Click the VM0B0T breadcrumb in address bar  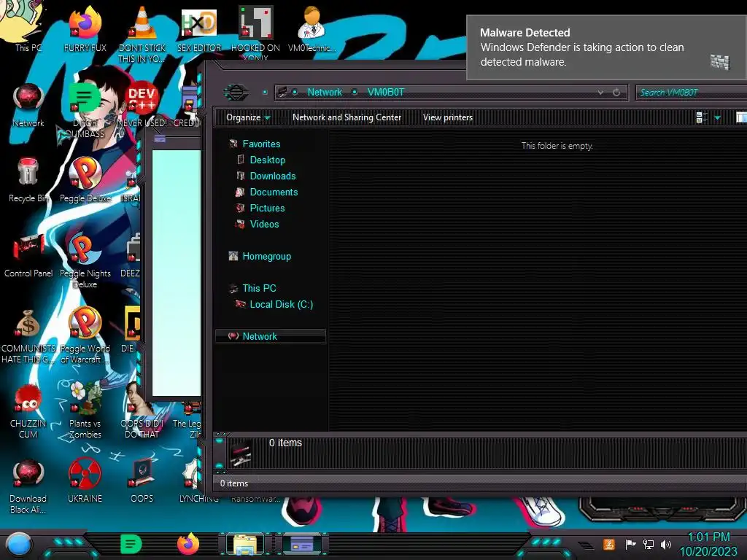385,93
